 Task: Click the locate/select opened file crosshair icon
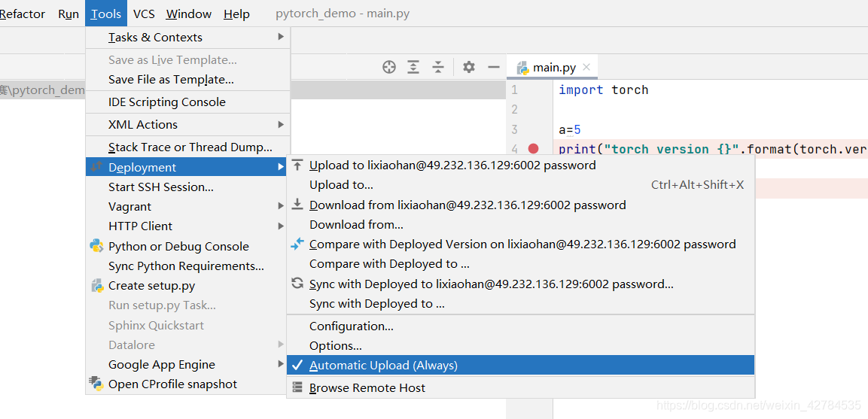(389, 68)
